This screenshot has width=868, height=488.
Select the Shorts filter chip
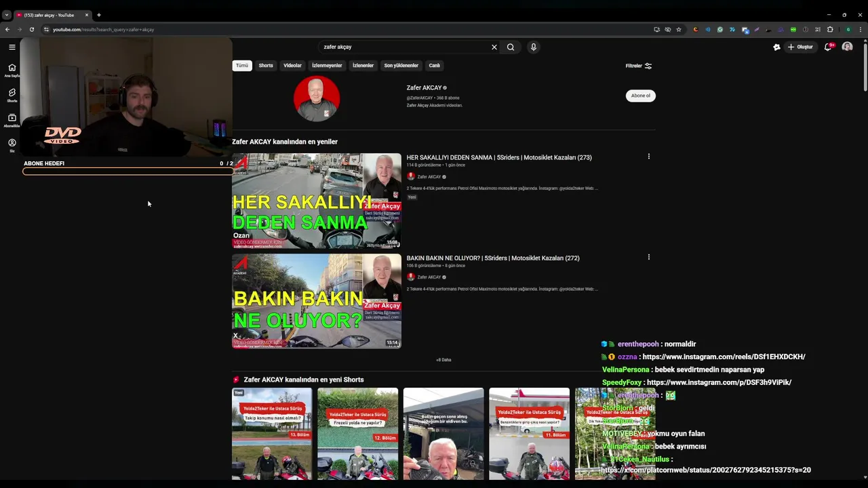266,66
